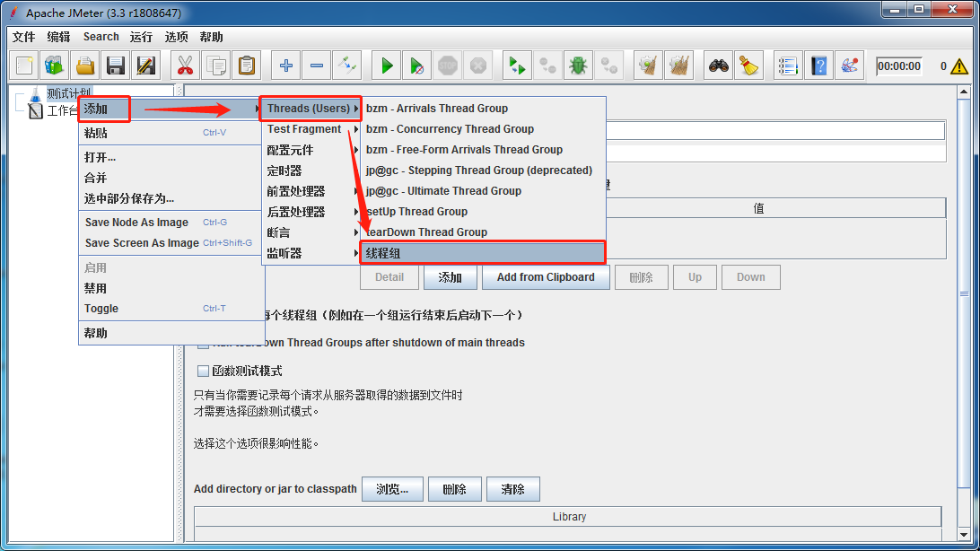Viewport: 980px width, 551px height.
Task: Click the green bug debug icon
Action: pos(578,66)
